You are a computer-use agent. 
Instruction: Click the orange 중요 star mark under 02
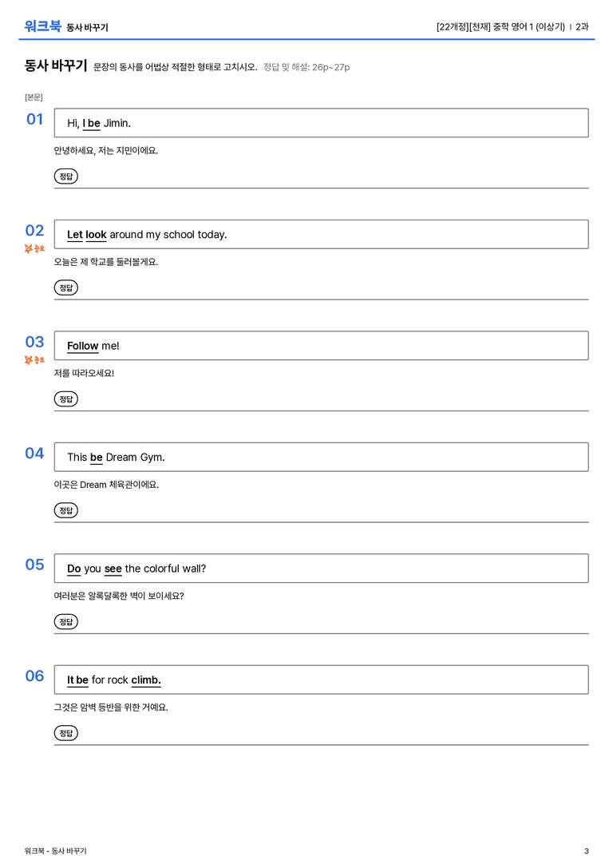click(x=34, y=248)
